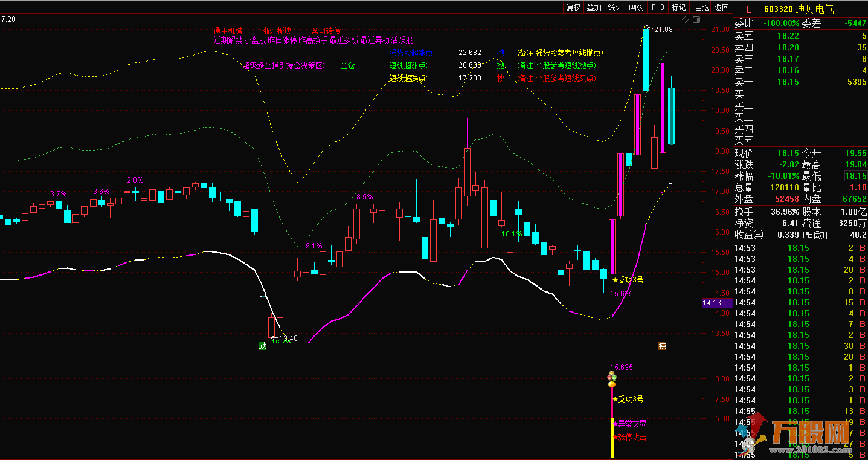The width and height of the screenshot is (868, 460).
Task: Click the 最近异动 tag
Action: coord(375,40)
